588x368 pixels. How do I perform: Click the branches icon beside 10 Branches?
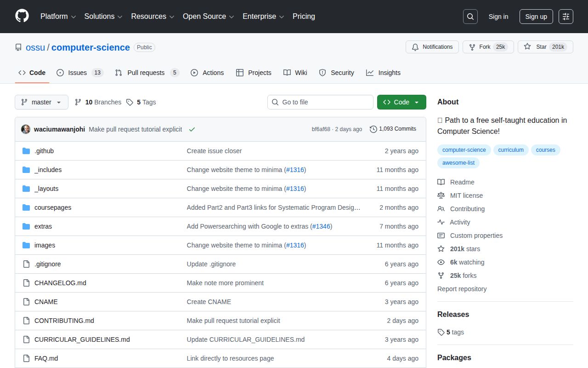(x=78, y=102)
